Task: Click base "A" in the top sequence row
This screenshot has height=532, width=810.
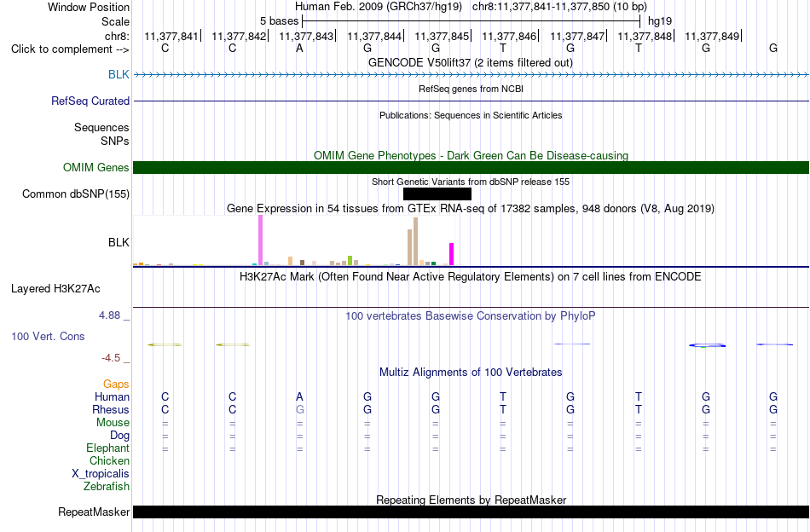Action: [299, 49]
